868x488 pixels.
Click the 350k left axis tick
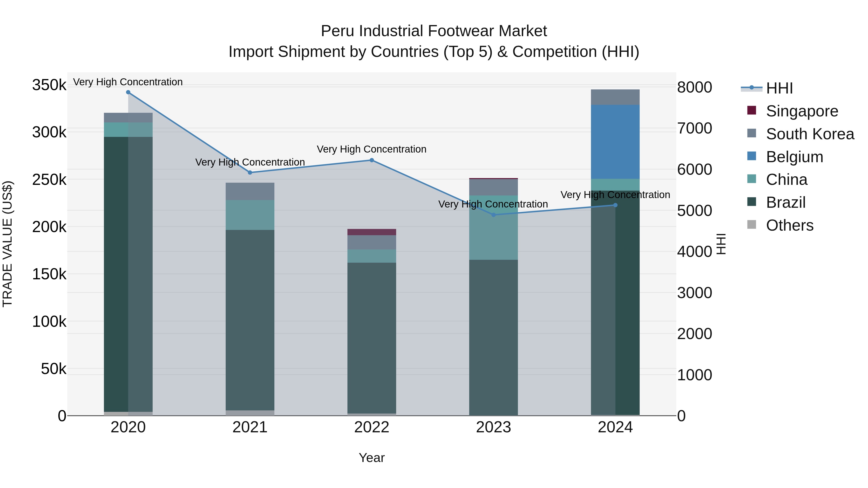(x=49, y=85)
